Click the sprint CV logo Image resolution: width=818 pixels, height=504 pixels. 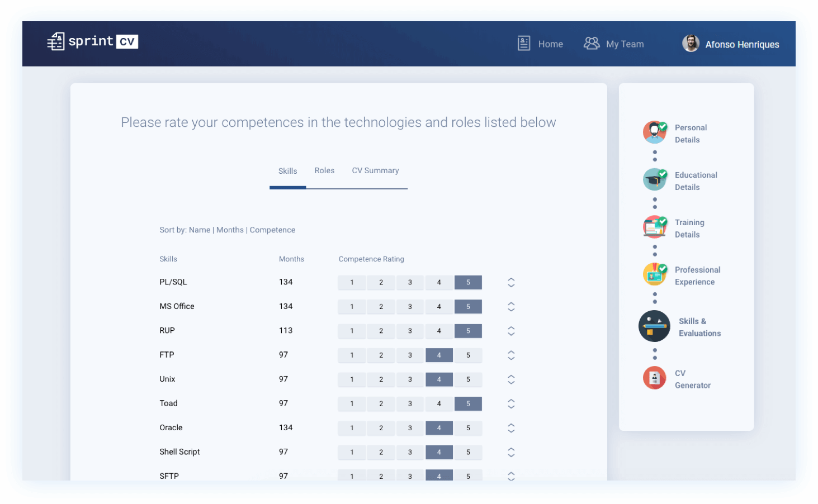tap(92, 41)
